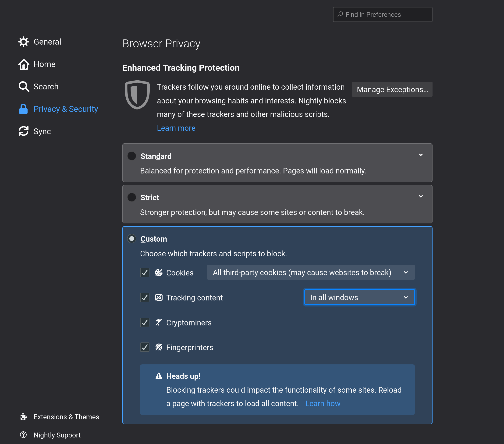Open Privacy and Security settings tab
Viewport: 504px width, 444px height.
tap(66, 108)
